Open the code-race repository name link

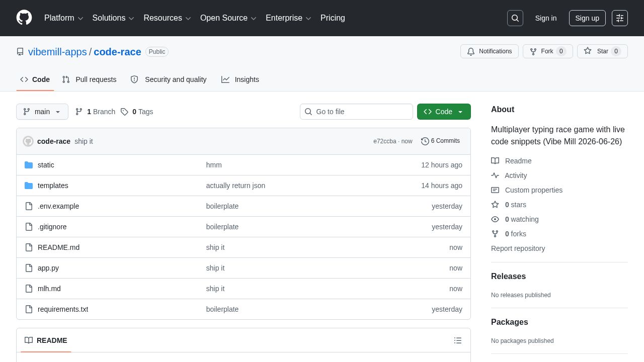(117, 52)
